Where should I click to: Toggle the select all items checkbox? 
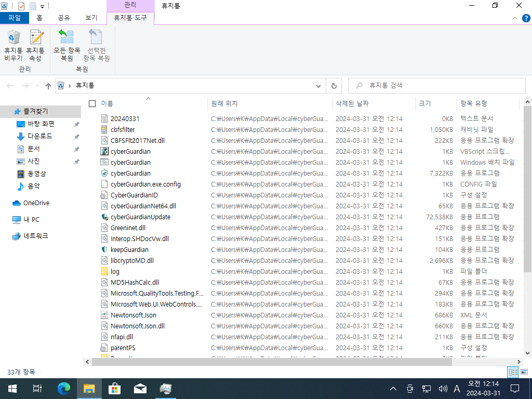[x=92, y=103]
